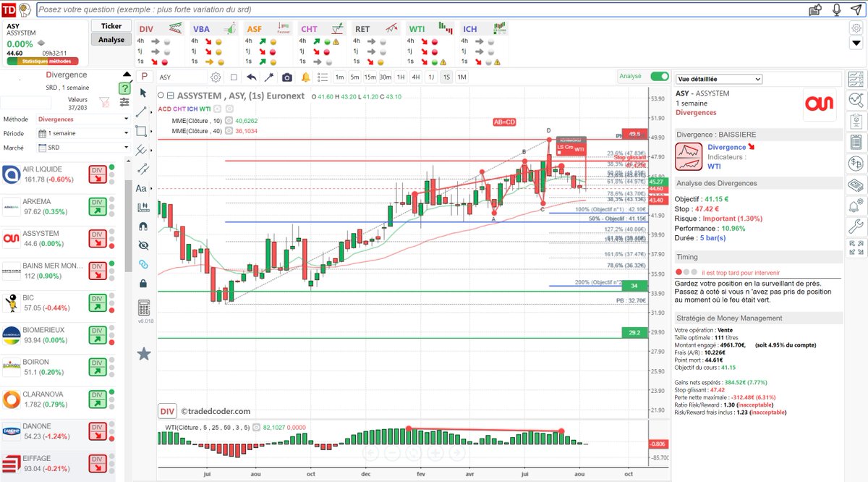The height and width of the screenshot is (482, 868).
Task: Click the stock list vertical scrollbar
Action: pyautogui.click(x=128, y=224)
